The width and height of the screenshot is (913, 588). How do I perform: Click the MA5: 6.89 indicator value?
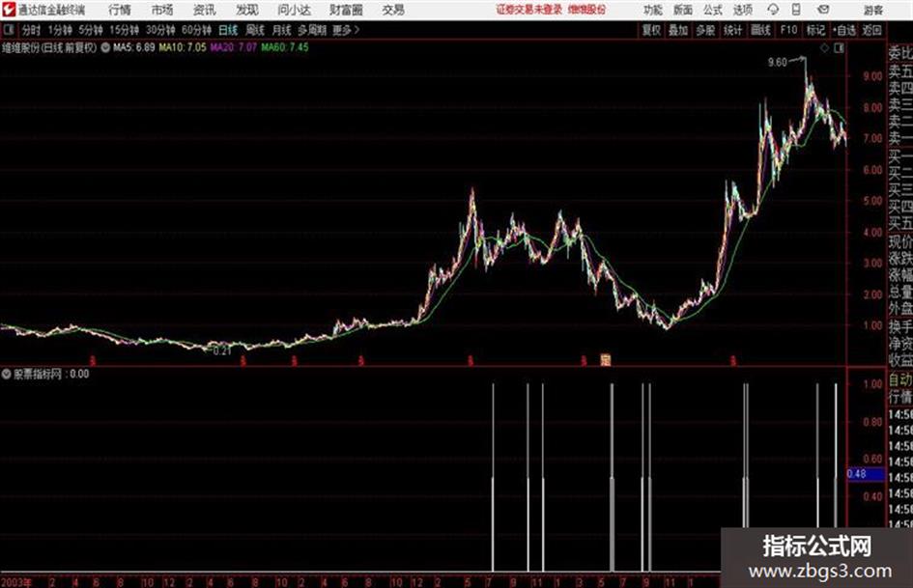pyautogui.click(x=134, y=47)
